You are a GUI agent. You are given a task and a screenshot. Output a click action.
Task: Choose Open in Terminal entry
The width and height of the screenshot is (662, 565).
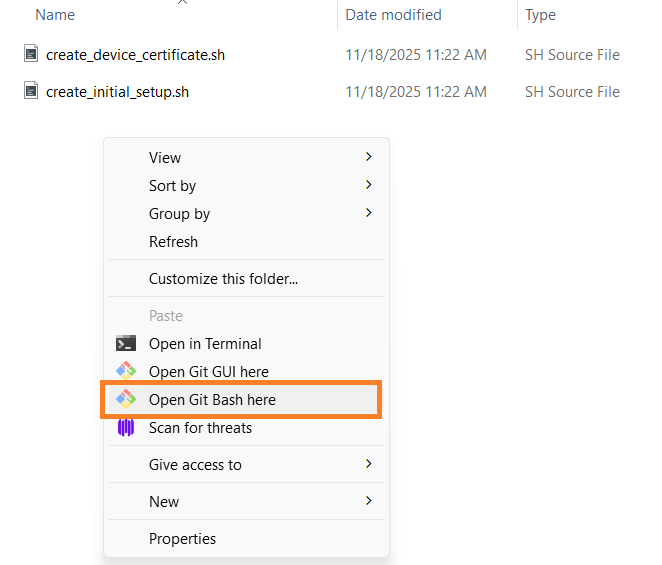[x=205, y=343]
